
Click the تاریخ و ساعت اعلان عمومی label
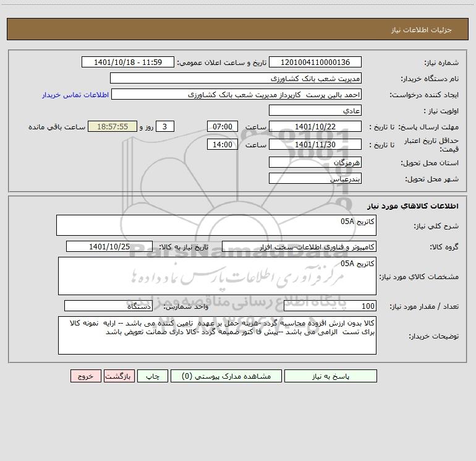pyautogui.click(x=222, y=62)
